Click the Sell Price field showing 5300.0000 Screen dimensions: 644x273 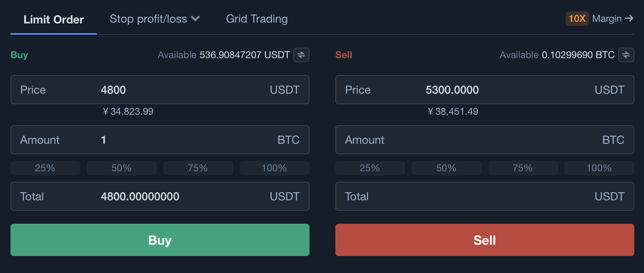484,90
